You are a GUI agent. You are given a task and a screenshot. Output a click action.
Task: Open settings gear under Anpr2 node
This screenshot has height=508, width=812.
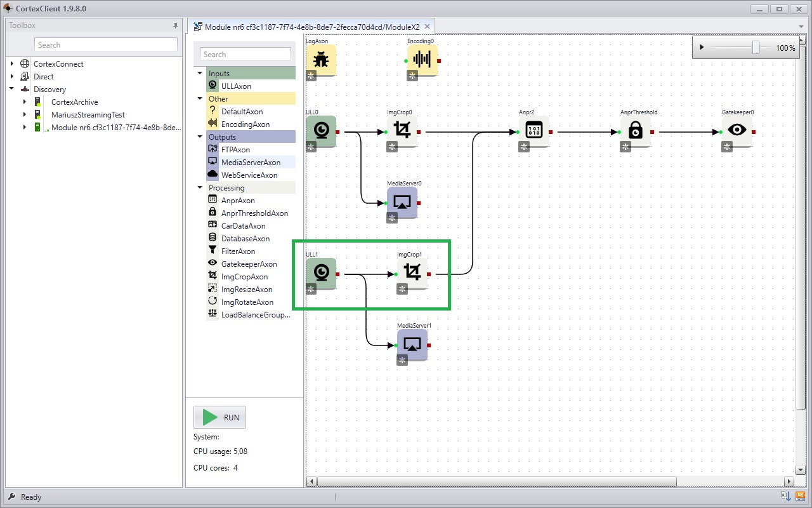(x=524, y=147)
